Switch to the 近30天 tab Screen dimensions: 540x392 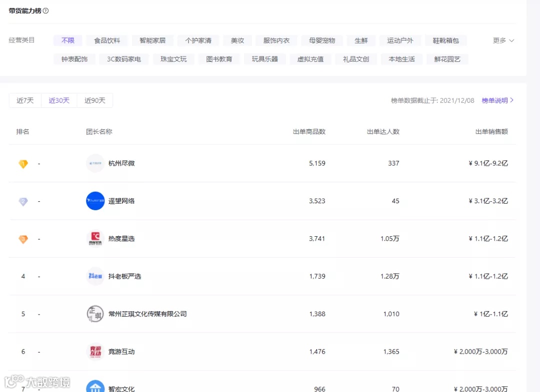pyautogui.click(x=59, y=100)
